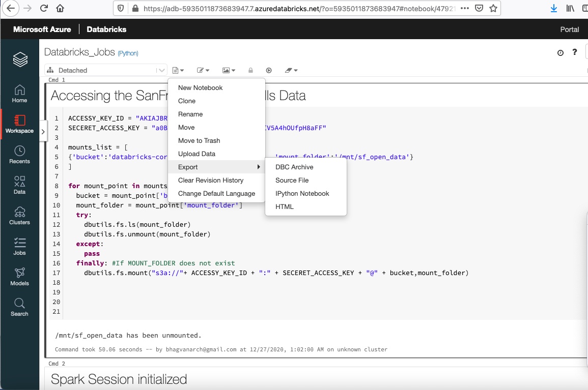Bookmark this page with star icon
588x390 pixels.
pos(493,8)
